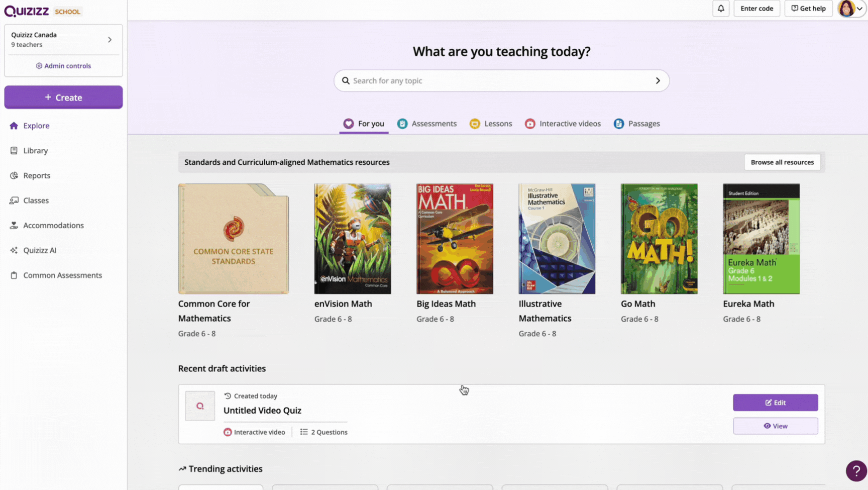
Task: Click the Go Math title text
Action: coord(638,304)
